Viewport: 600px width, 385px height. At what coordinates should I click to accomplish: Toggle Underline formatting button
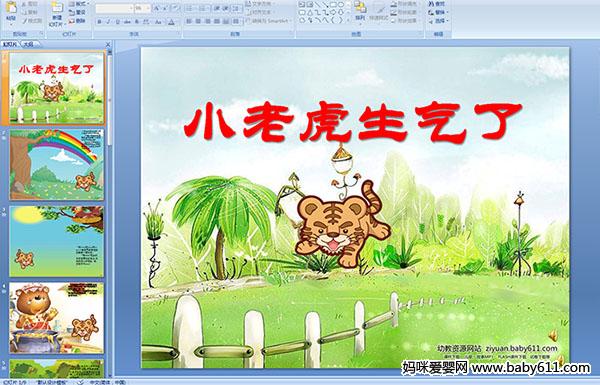click(117, 22)
